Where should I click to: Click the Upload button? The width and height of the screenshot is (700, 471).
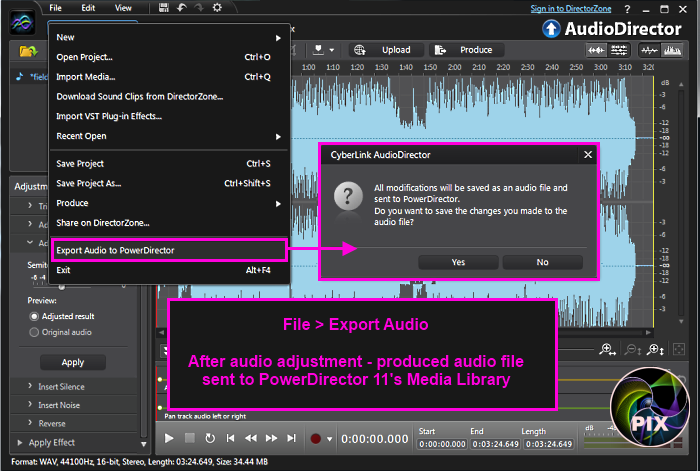pos(386,50)
